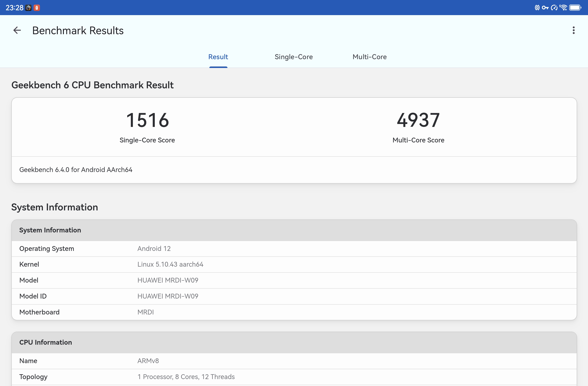Open the Single-Core tab
The width and height of the screenshot is (588, 386).
pos(294,57)
